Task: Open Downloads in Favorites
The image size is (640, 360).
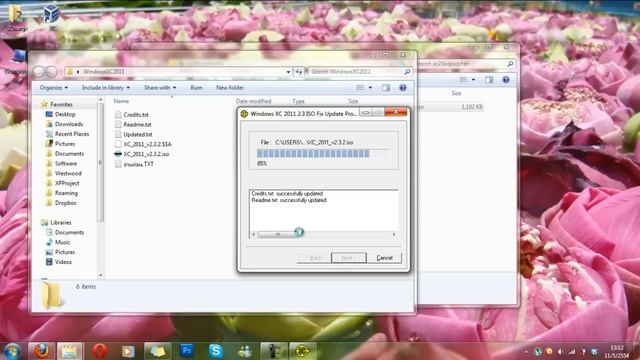Action: (x=64, y=124)
